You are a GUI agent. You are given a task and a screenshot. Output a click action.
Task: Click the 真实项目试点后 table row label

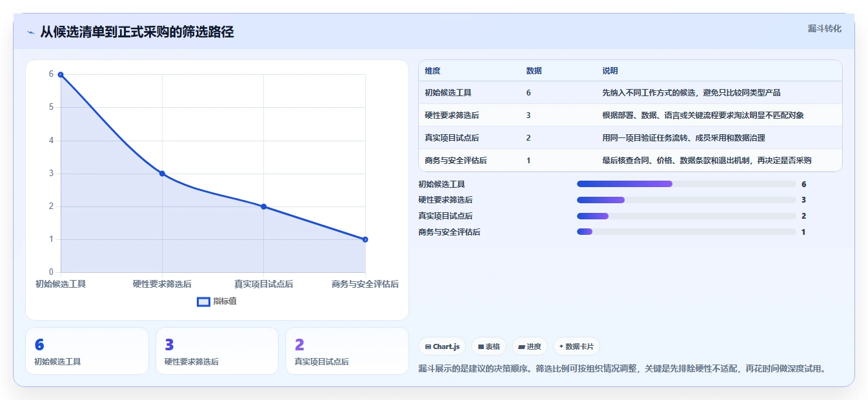pyautogui.click(x=452, y=138)
